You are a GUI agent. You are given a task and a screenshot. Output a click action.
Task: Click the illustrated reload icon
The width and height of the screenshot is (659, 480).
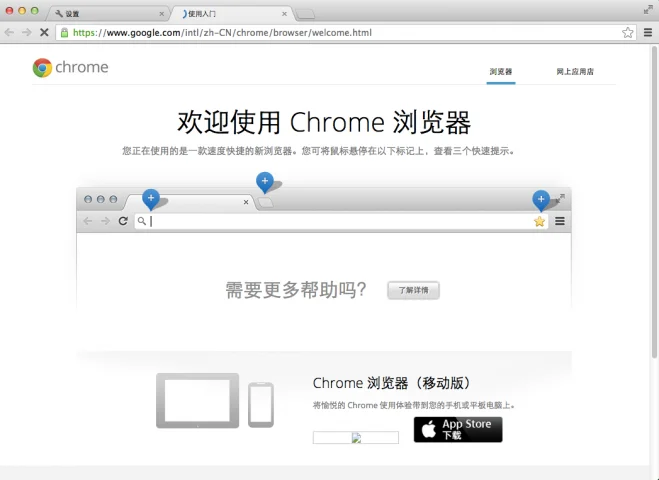pos(123,221)
